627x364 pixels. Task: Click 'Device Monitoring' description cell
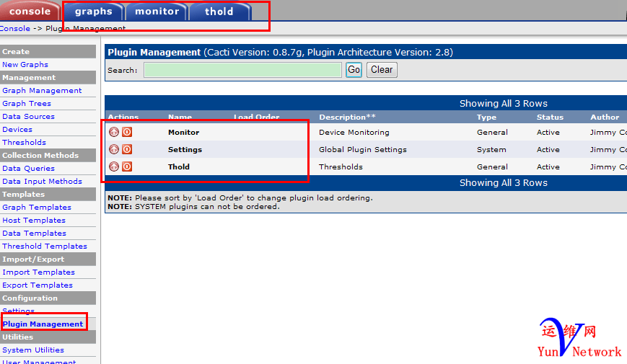tap(354, 132)
